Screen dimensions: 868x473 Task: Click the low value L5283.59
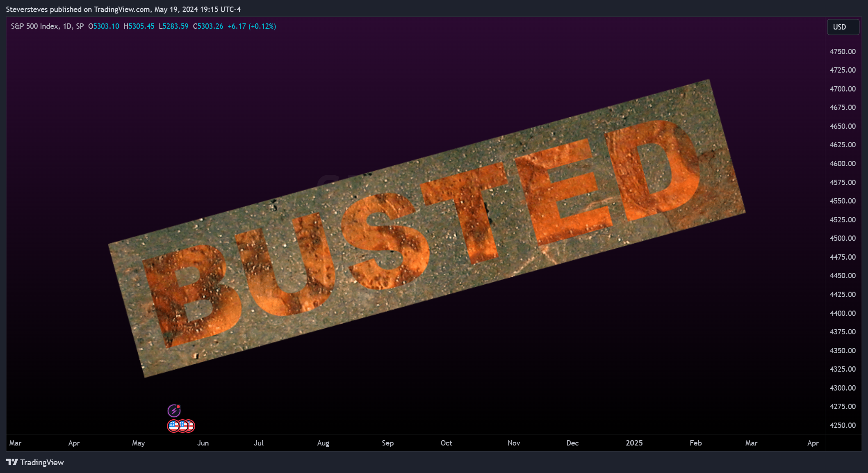coord(173,26)
